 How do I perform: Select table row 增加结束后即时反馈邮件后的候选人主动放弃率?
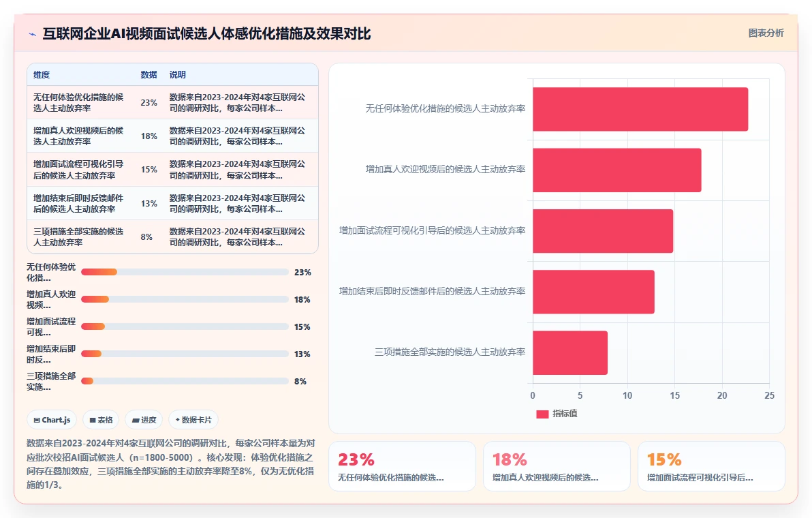(172, 204)
